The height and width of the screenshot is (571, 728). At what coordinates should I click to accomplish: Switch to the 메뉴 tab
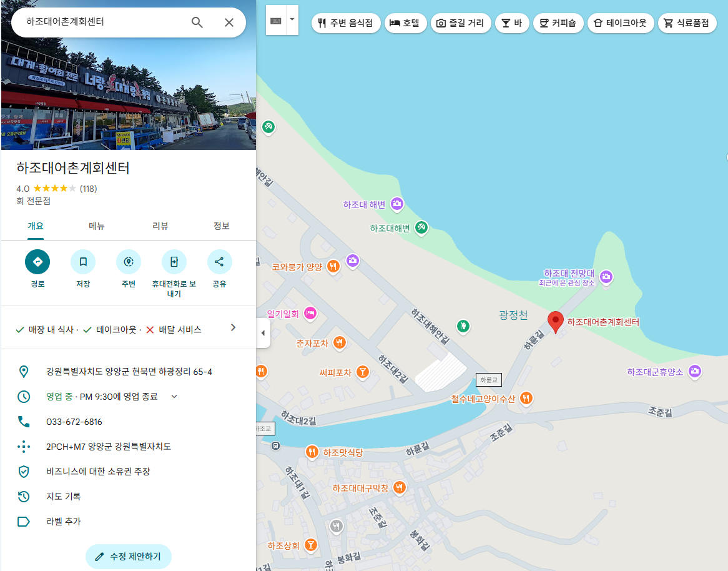97,226
